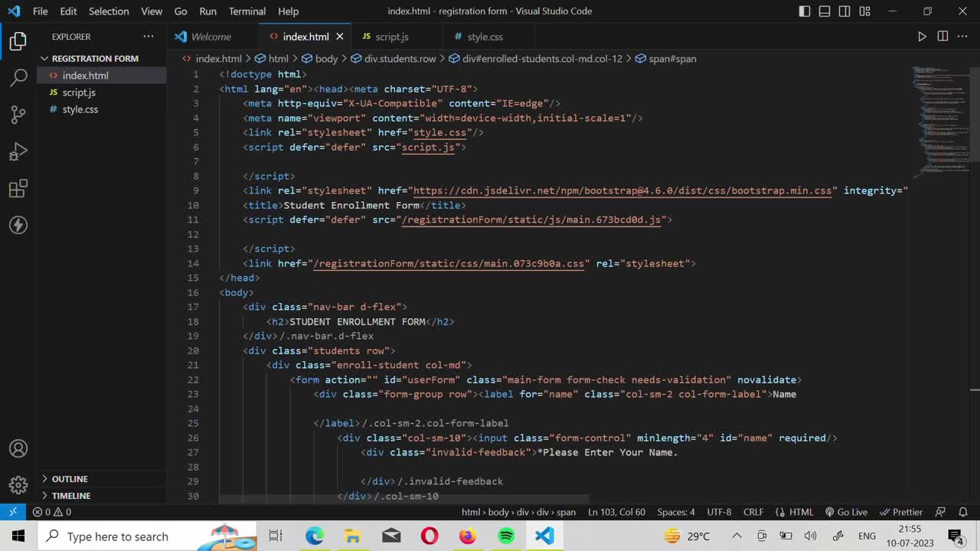
Task: Close the index.html editor tab
Action: 340,37
